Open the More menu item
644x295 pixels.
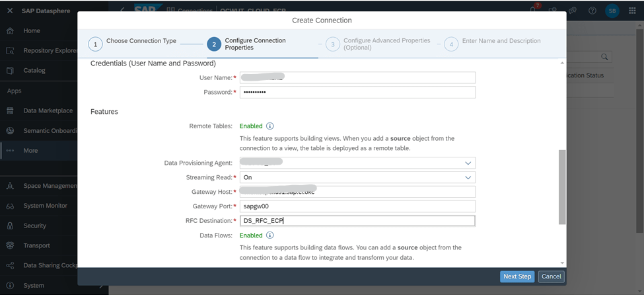click(x=39, y=151)
